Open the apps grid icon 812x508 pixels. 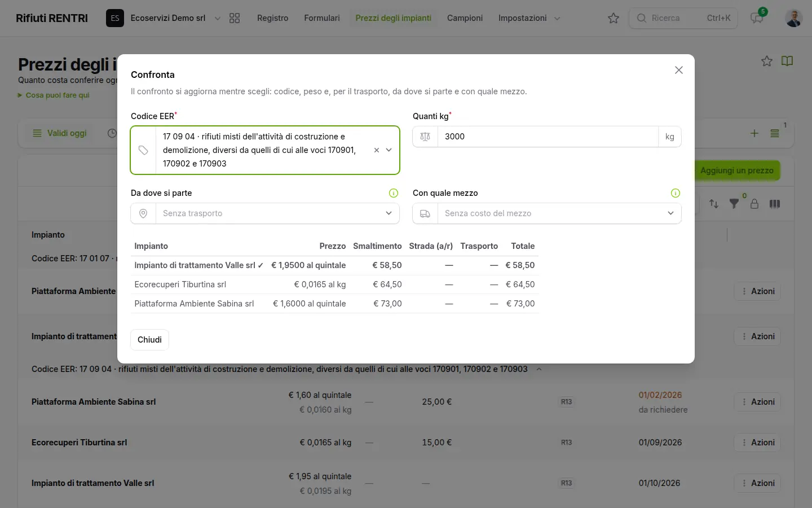235,18
